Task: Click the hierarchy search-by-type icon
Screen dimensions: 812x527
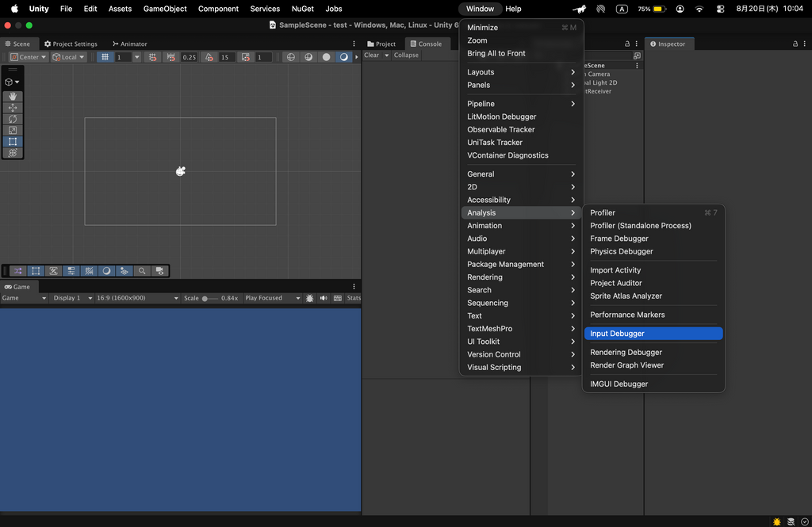Action: point(637,55)
